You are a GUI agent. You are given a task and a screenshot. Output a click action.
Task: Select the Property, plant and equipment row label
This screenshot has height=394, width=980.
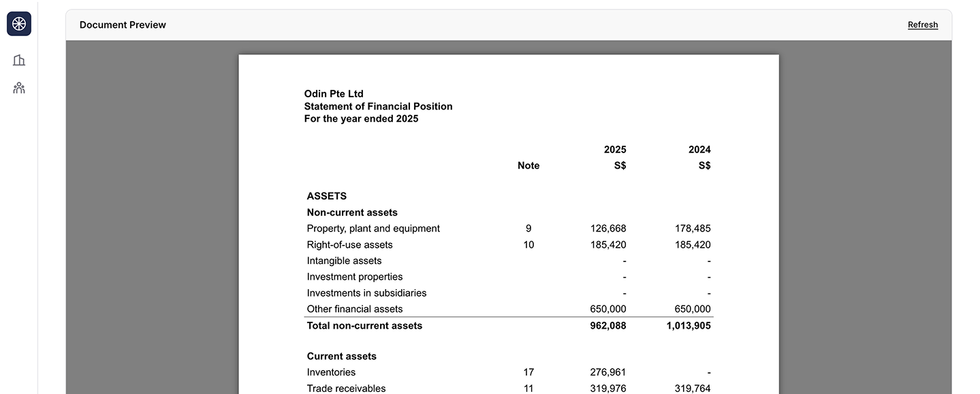373,229
